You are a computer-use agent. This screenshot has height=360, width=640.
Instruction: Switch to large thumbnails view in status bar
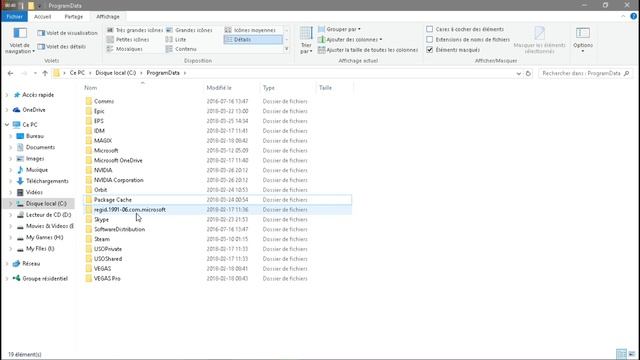632,354
